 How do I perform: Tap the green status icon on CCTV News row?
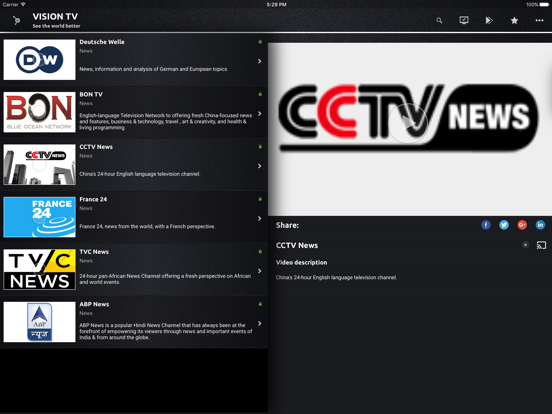[260, 146]
